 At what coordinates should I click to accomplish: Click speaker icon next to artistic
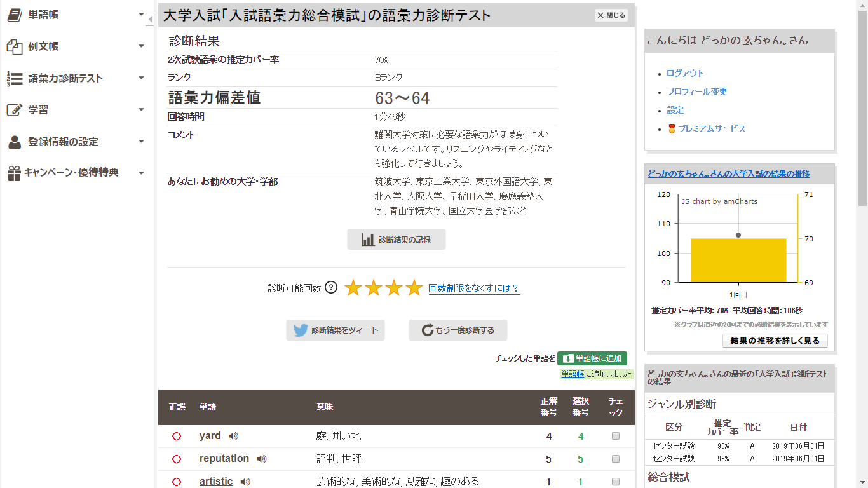[x=246, y=482]
